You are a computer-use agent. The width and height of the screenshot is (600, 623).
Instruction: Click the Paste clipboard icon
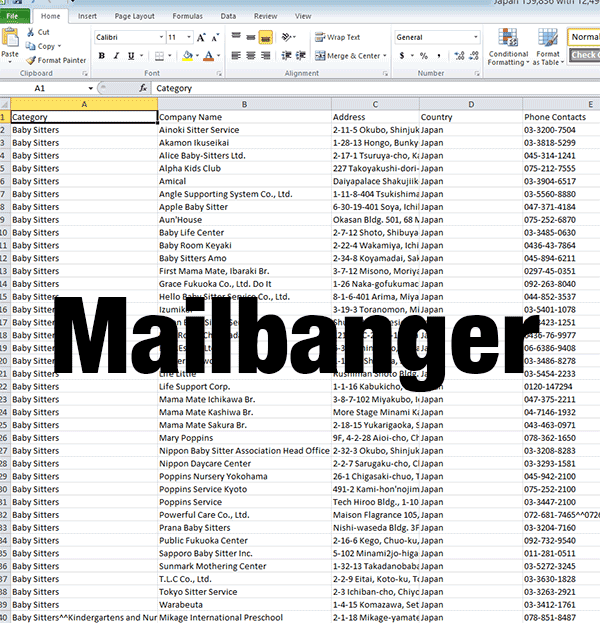click(x=10, y=38)
